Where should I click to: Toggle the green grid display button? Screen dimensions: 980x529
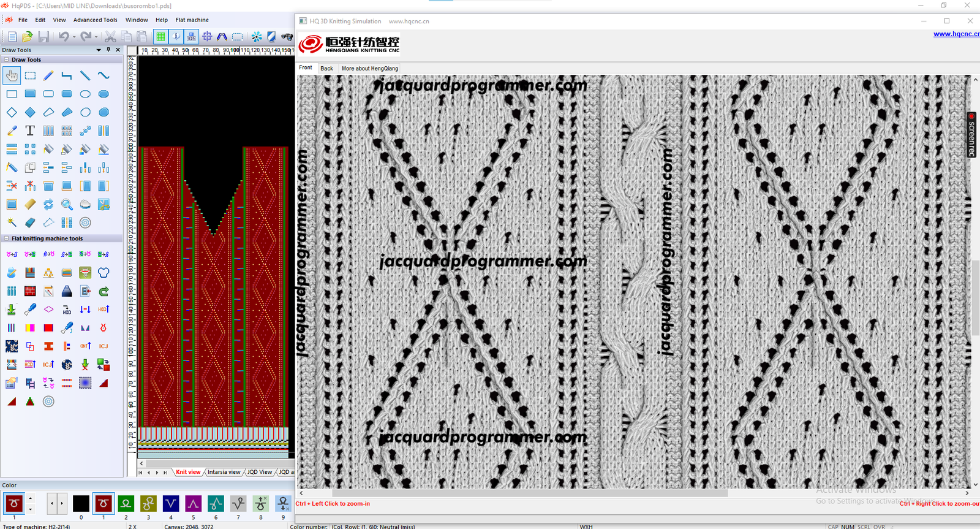[160, 37]
